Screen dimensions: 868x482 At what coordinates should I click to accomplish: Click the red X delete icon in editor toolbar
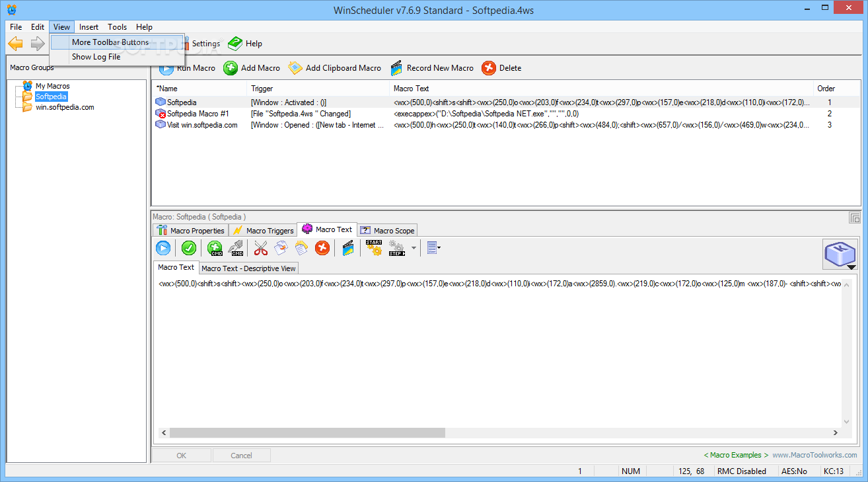coord(322,248)
